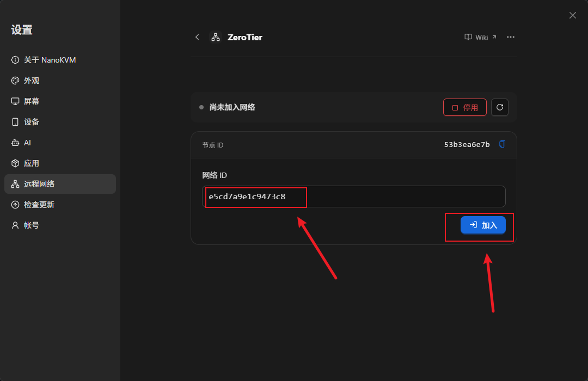Click the 节点 ID label
Viewport: 588px width, 381px height.
tap(213, 145)
